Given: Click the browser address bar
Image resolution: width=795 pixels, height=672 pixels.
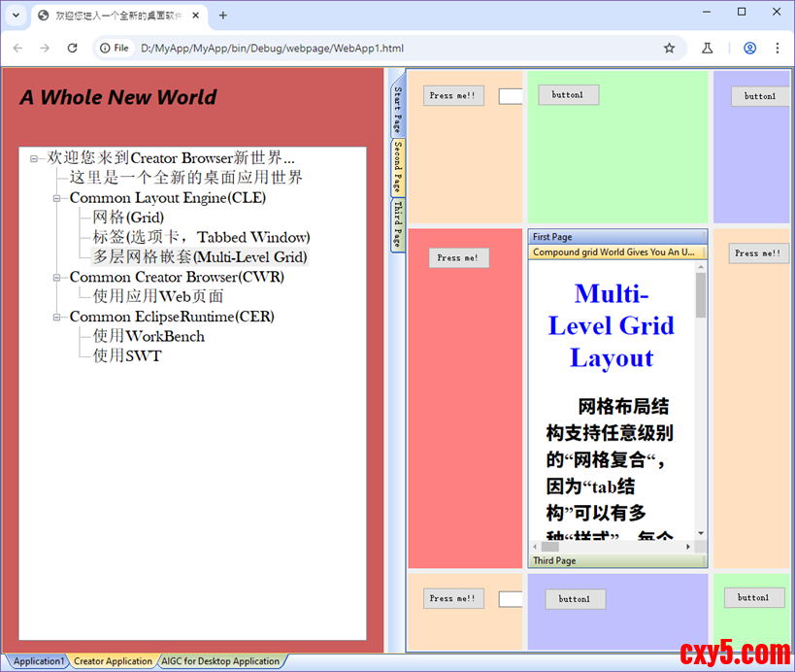Looking at the screenshot, I should [x=388, y=48].
